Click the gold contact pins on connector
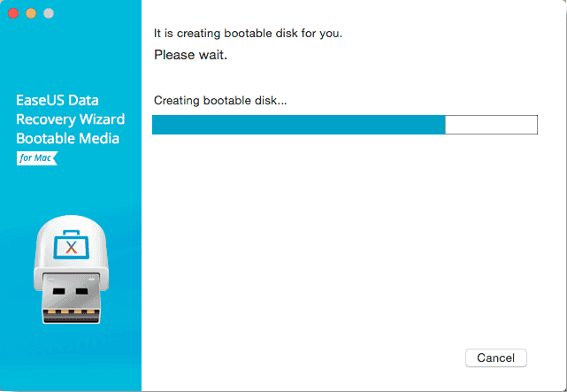 72,311
